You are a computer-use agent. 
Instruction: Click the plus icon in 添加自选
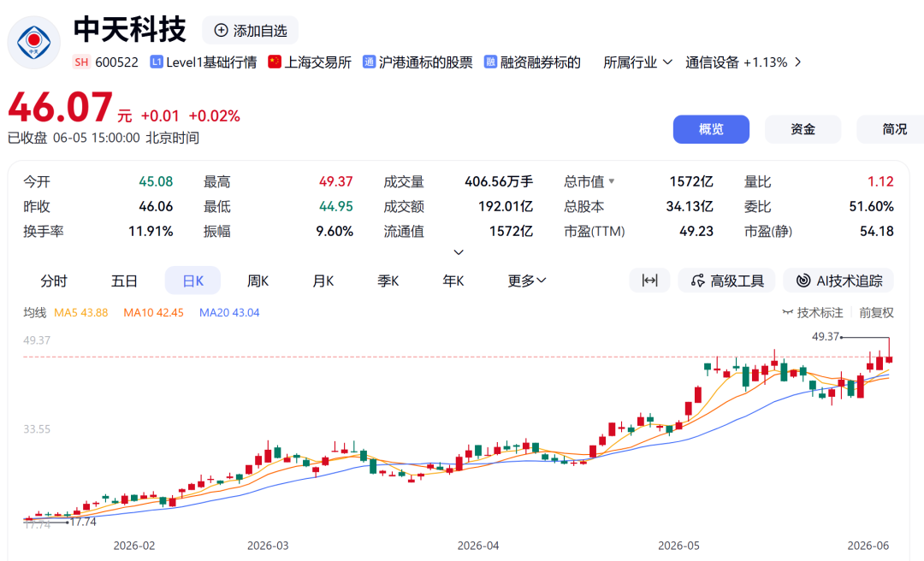tap(221, 30)
